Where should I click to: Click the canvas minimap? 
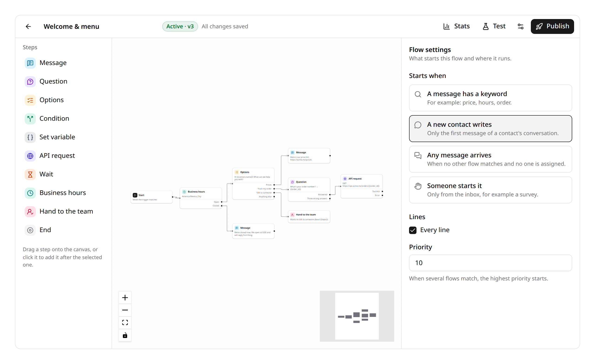[x=357, y=316]
